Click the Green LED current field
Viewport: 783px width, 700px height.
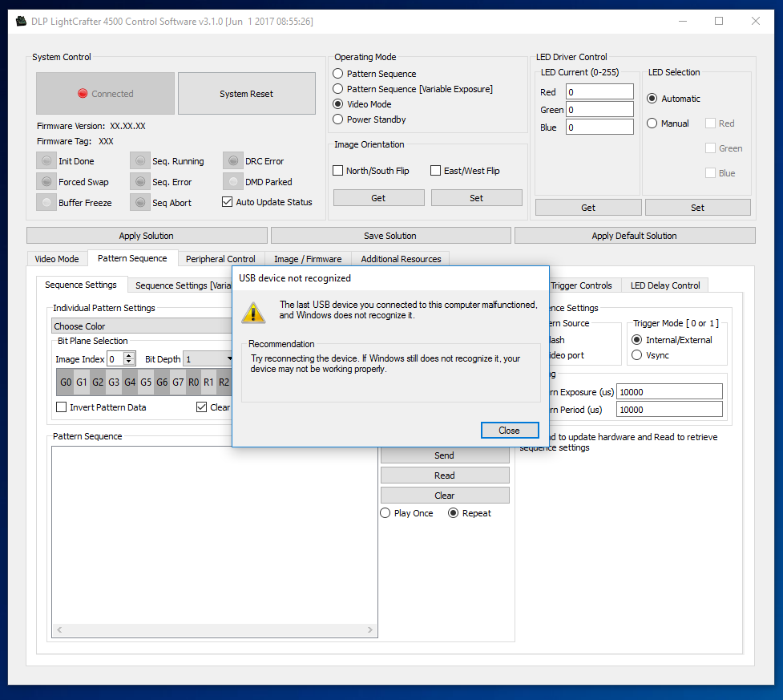click(599, 109)
